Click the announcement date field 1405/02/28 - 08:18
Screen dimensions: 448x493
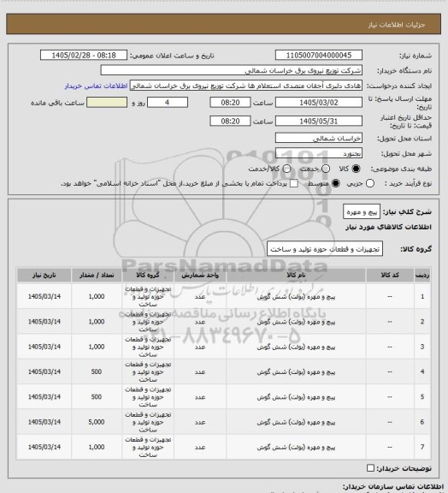click(x=84, y=55)
